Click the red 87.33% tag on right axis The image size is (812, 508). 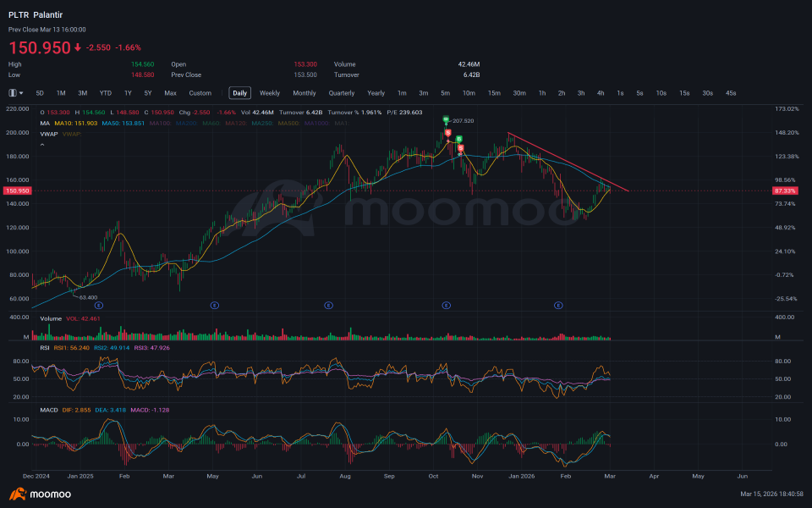pyautogui.click(x=785, y=190)
